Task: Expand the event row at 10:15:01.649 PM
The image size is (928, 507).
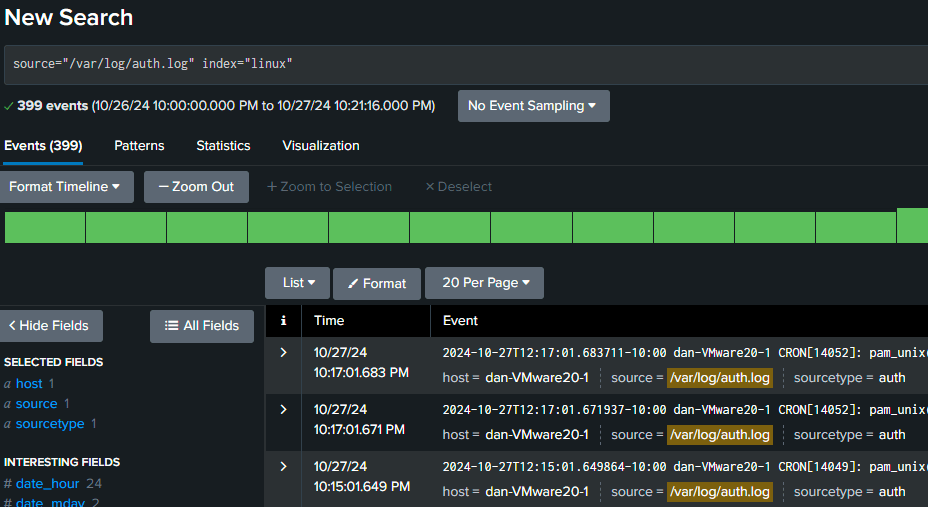Action: click(x=283, y=466)
